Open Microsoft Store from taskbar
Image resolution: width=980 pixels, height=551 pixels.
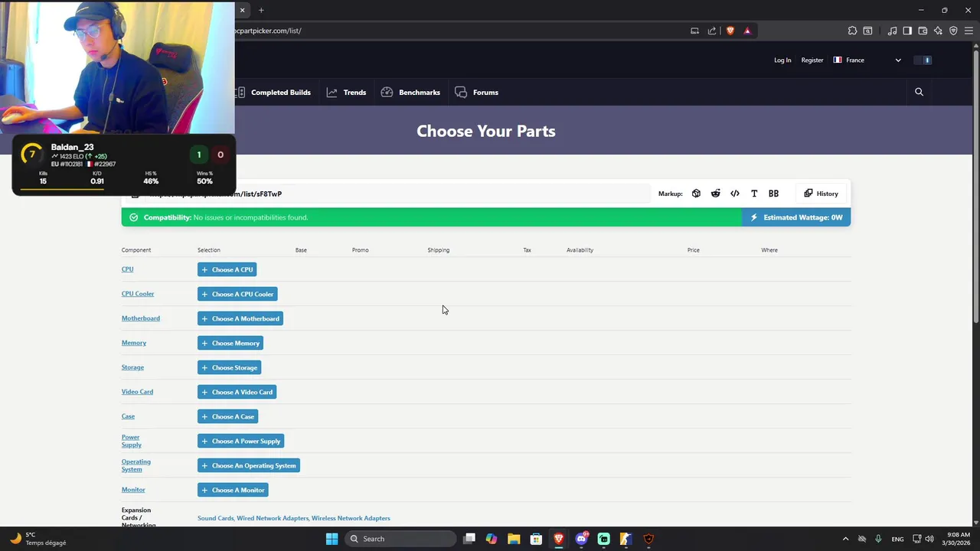tap(536, 539)
